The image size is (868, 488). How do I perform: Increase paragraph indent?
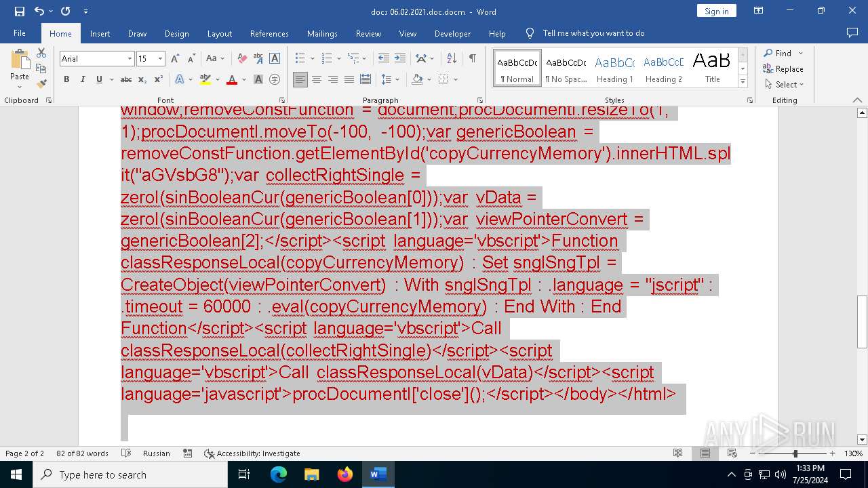400,59
